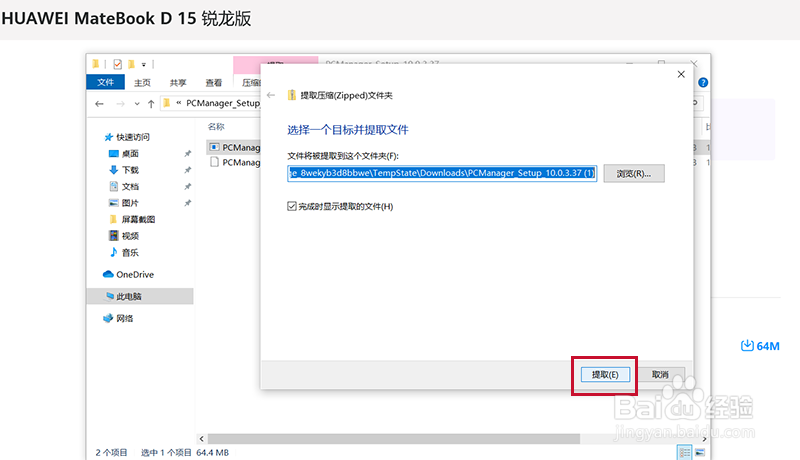Go up one folder level arrow
This screenshot has width=800, height=460.
click(x=151, y=104)
